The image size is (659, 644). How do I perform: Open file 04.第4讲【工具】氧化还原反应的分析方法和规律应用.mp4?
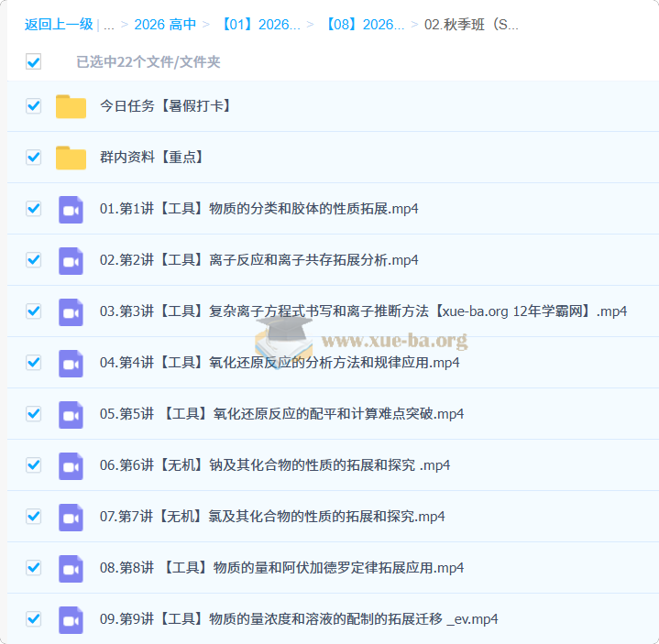(280, 363)
